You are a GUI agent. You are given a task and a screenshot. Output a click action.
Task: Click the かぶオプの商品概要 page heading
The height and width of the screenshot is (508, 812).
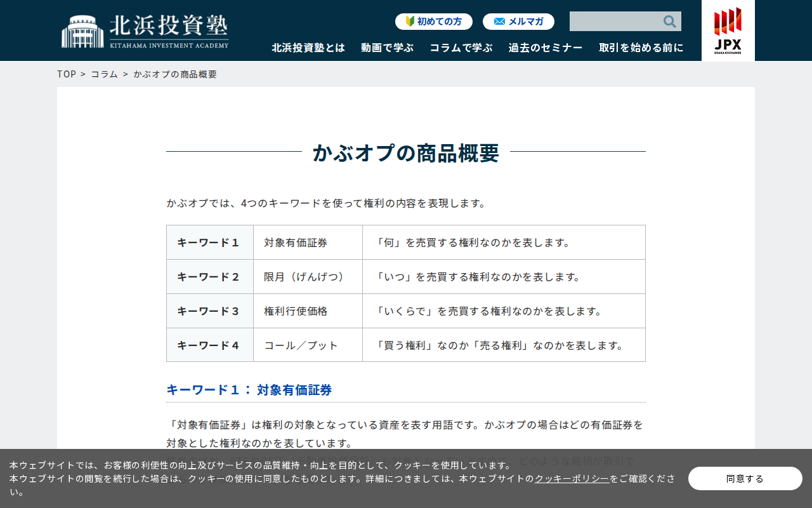(x=406, y=152)
